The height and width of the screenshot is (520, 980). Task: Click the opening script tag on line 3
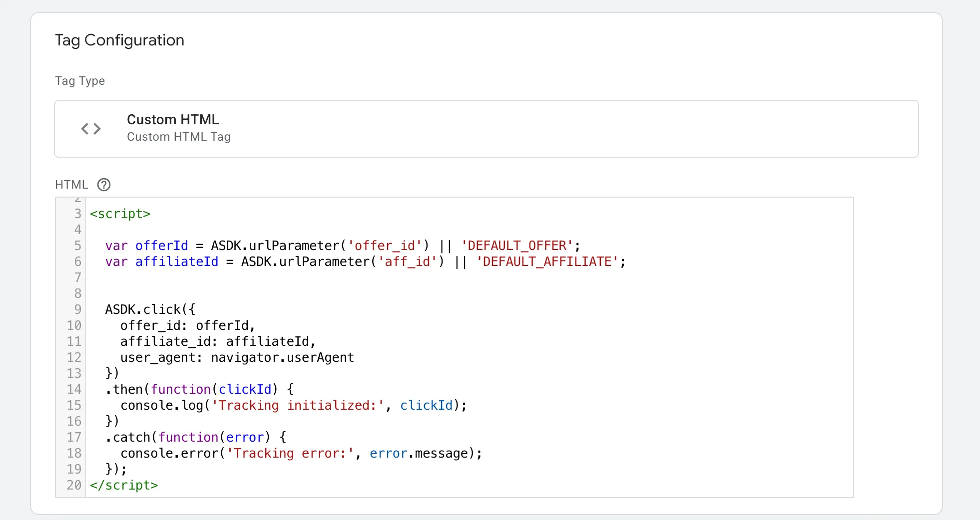point(120,214)
